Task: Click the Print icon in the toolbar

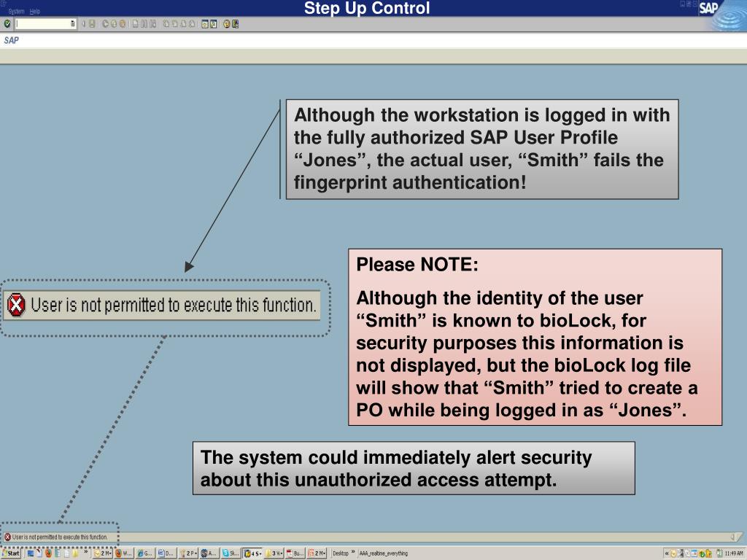Action: coord(135,23)
